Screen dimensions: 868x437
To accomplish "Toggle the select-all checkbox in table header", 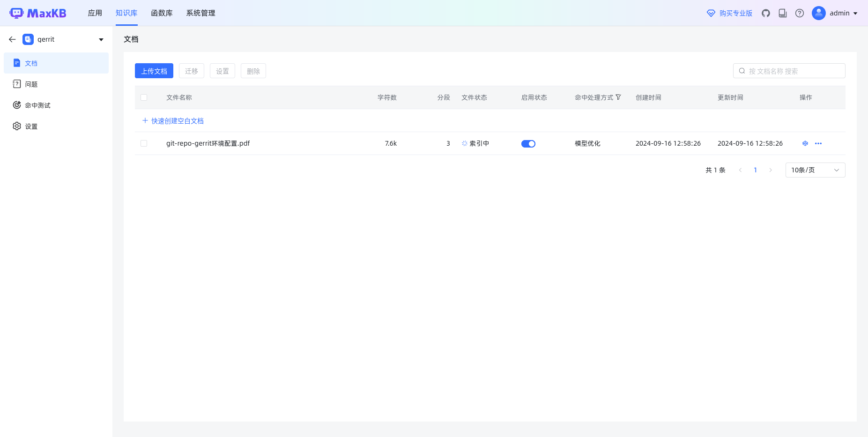I will click(144, 97).
